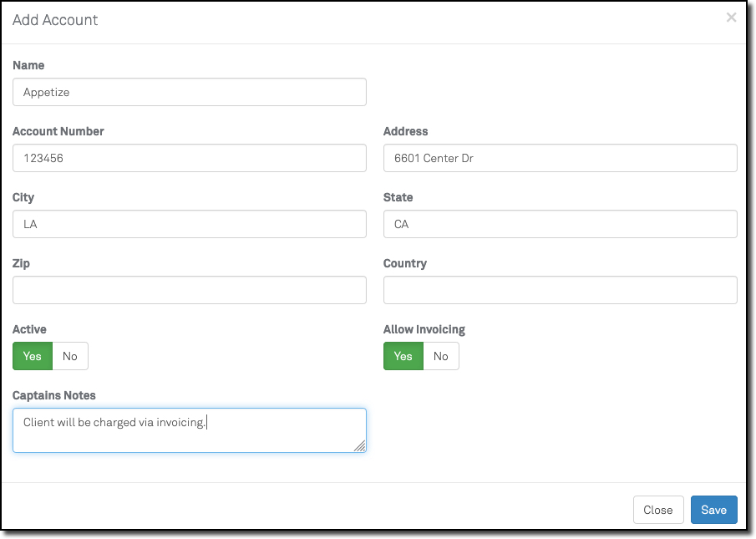Focus the Name field containing Appetize

(x=190, y=92)
